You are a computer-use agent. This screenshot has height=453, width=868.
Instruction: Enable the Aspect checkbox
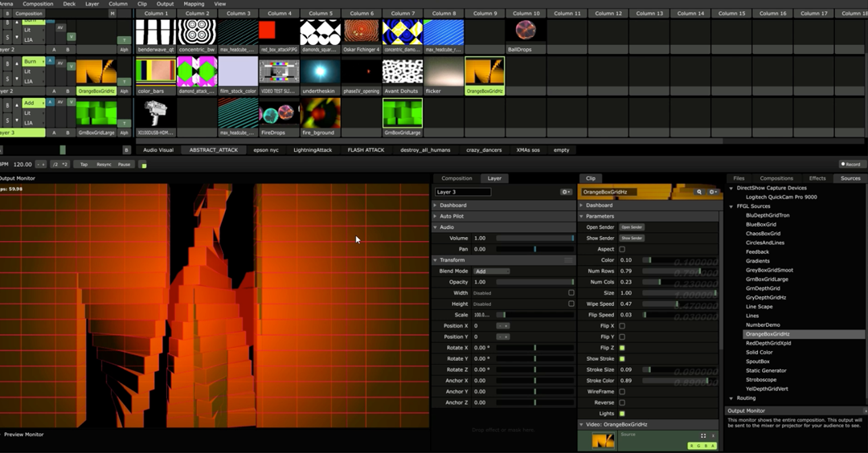621,250
